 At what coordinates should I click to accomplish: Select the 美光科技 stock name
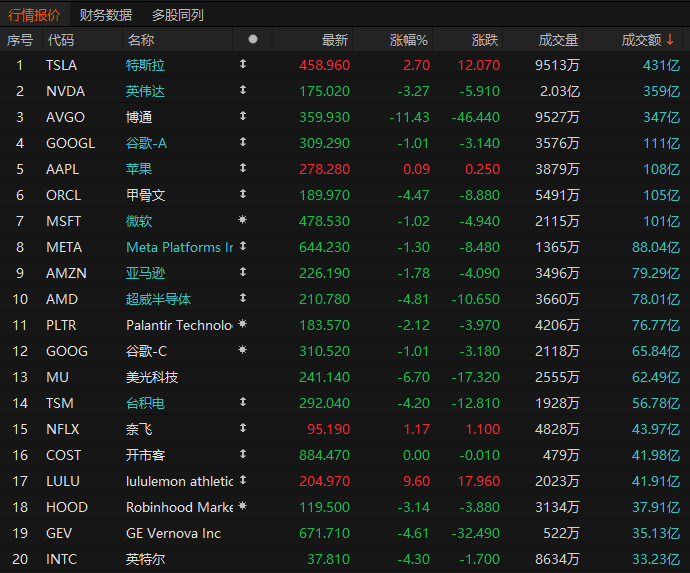pyautogui.click(x=152, y=377)
